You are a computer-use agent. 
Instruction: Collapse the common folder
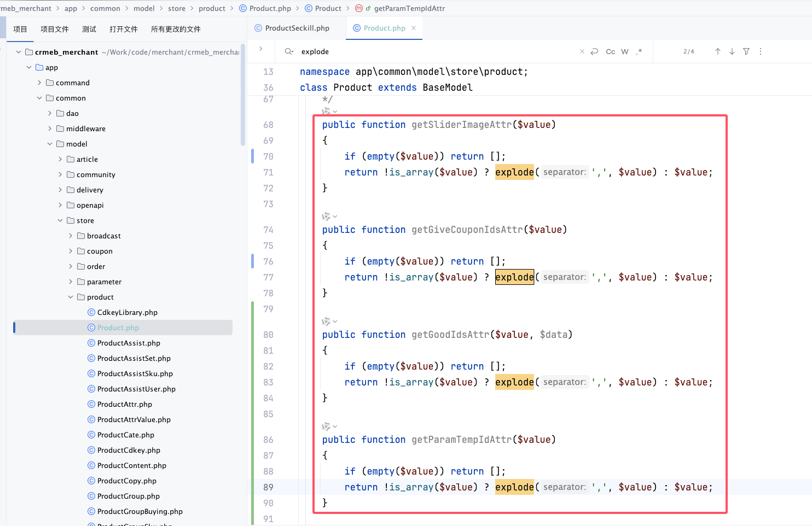[39, 98]
